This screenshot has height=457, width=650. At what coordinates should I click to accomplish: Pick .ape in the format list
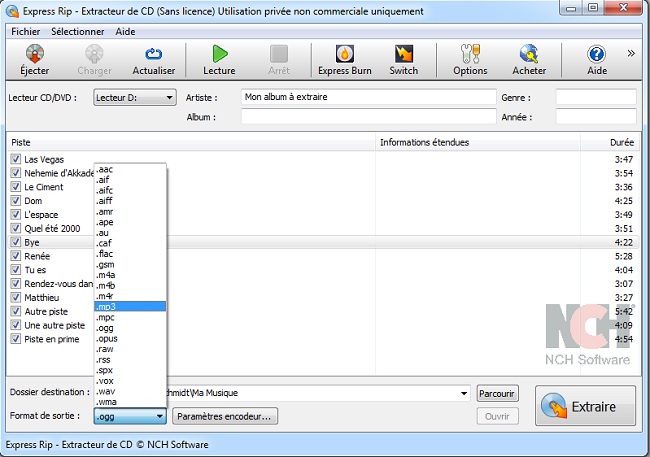tap(130, 222)
